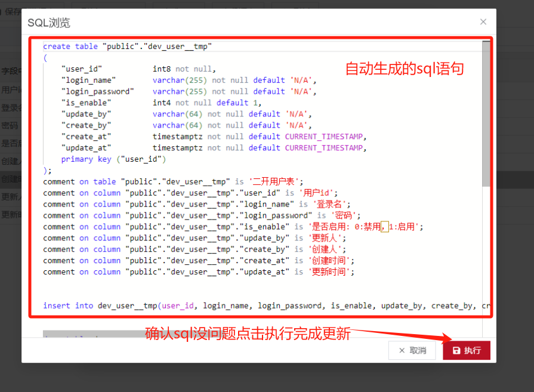Click the "create_by" varchar(64) definition line
This screenshot has width=534, height=392.
point(187,125)
